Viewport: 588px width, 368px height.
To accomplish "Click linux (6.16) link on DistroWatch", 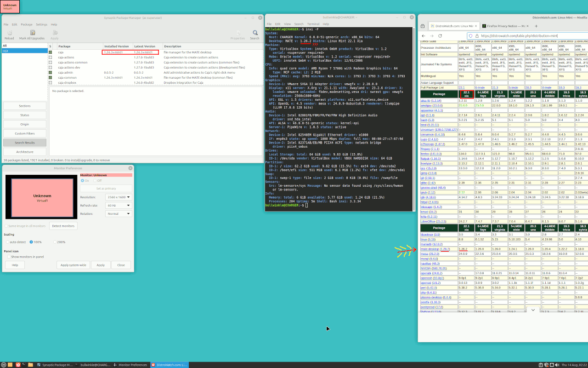I will point(428,239).
